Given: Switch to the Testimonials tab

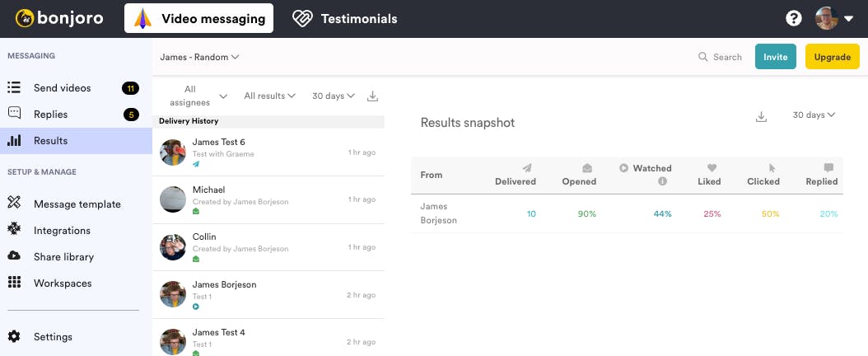Looking at the screenshot, I should [x=345, y=19].
